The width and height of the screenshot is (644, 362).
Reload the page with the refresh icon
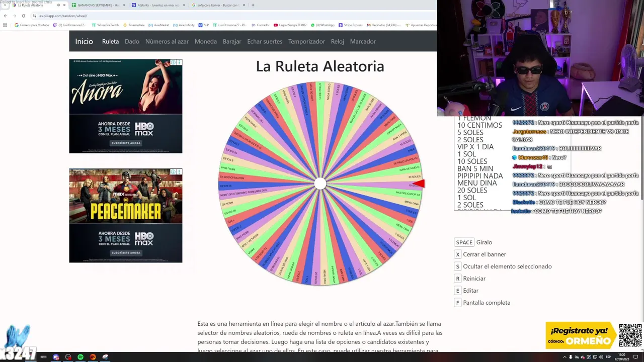23,16
